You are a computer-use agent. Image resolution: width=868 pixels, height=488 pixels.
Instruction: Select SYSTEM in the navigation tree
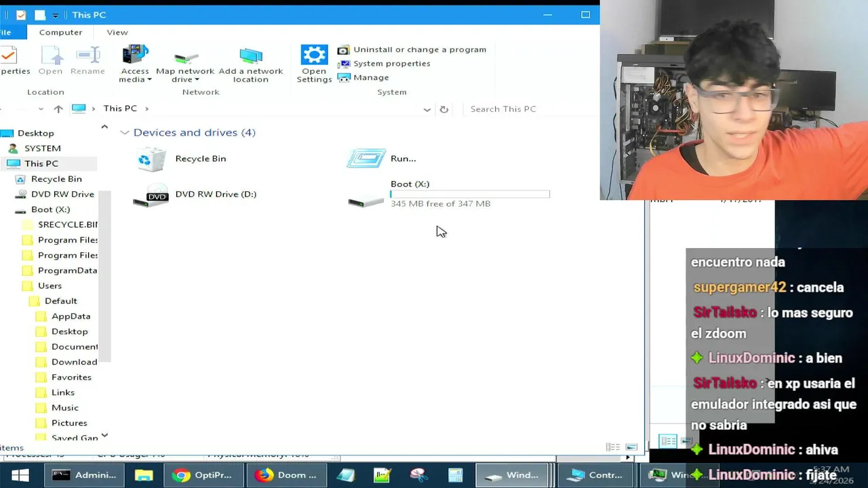(x=42, y=148)
